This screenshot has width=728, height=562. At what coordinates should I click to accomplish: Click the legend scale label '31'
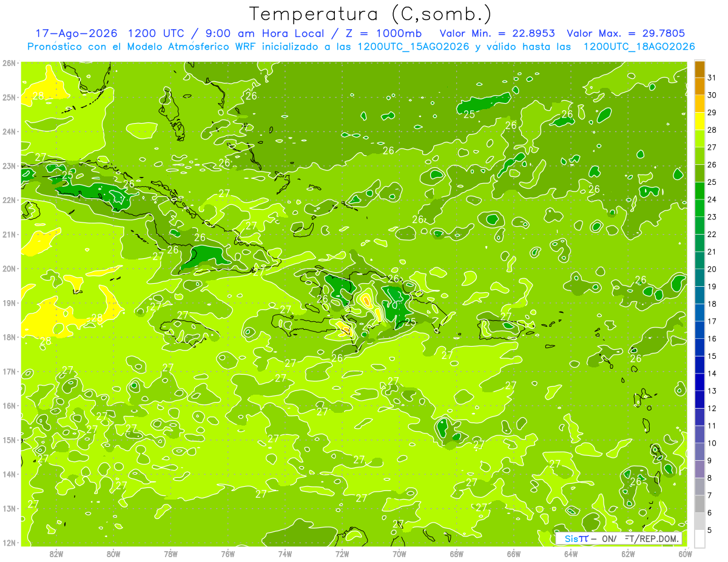(712, 78)
